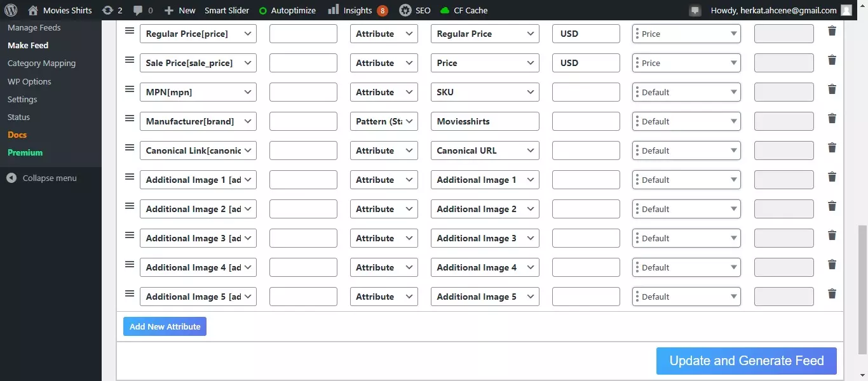Open the SKU value dropdown
This screenshot has width=868, height=381.
484,92
